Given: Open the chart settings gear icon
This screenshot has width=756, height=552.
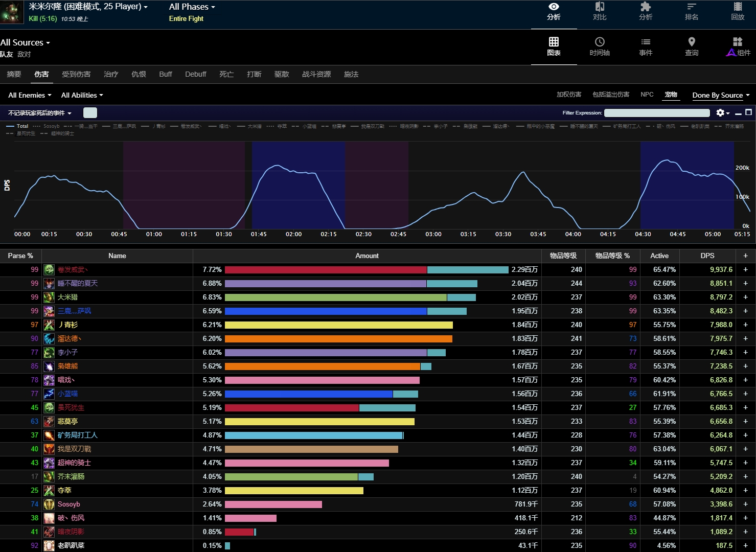Looking at the screenshot, I should 720,112.
